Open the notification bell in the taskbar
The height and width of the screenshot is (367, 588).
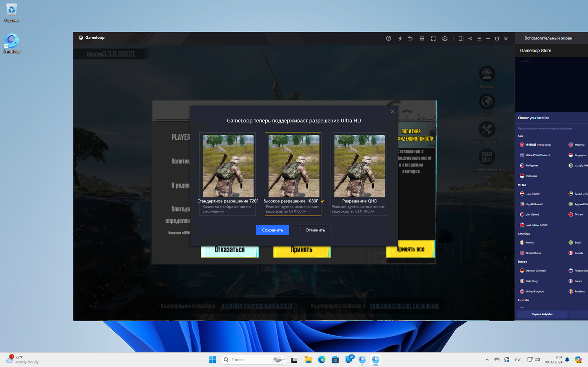click(x=567, y=360)
